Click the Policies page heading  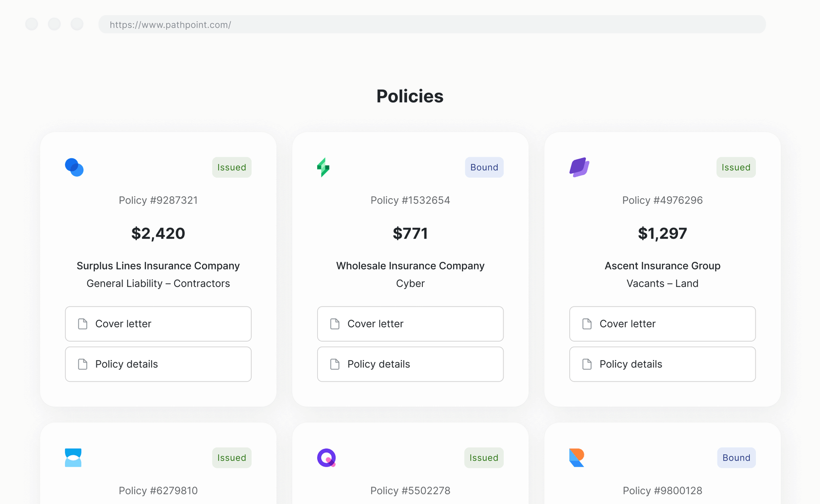tap(410, 96)
